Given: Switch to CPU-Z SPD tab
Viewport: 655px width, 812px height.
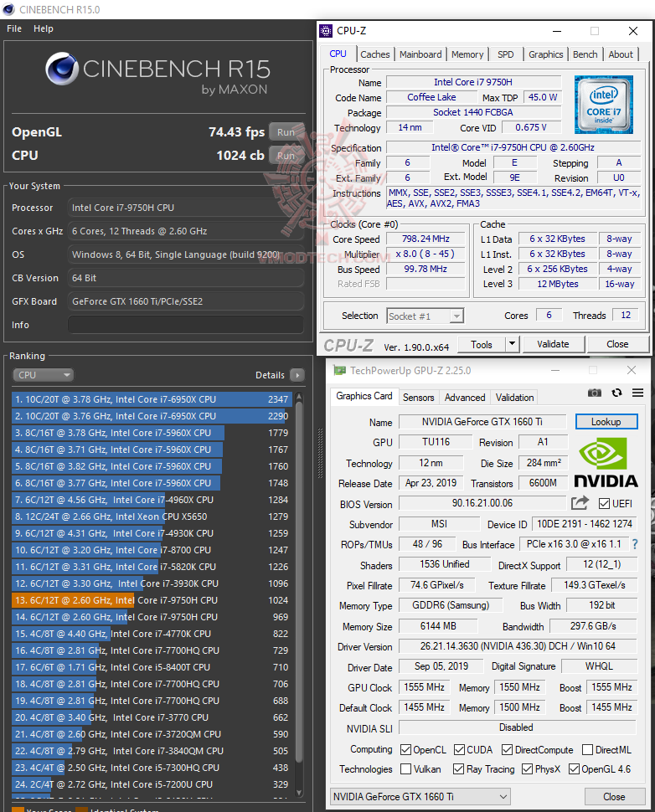Looking at the screenshot, I should click(x=505, y=54).
